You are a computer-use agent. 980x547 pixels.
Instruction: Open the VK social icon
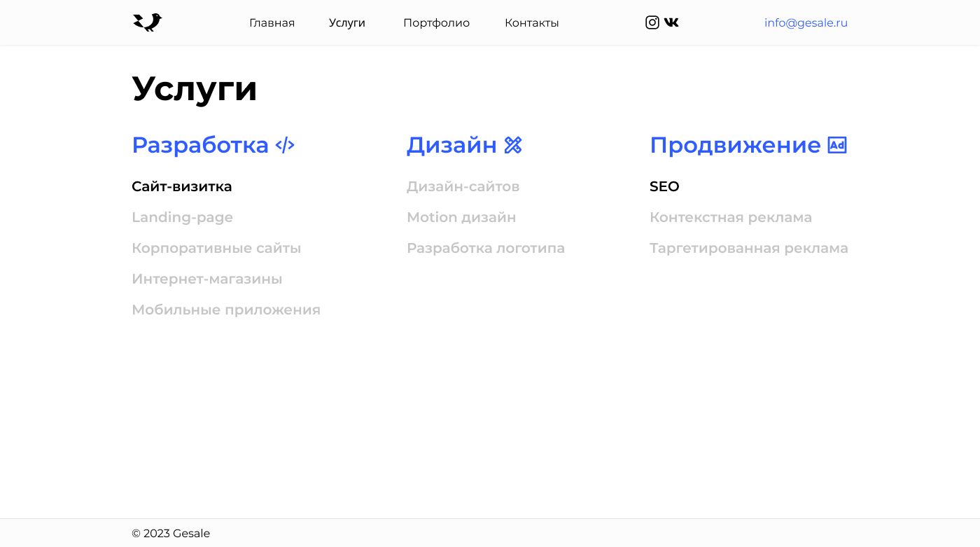[671, 22]
